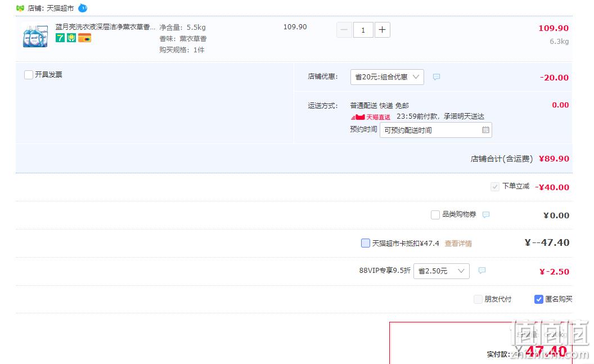Click the 店铺合计 amount ¥89.90
The height and width of the screenshot is (364, 594).
click(x=554, y=159)
